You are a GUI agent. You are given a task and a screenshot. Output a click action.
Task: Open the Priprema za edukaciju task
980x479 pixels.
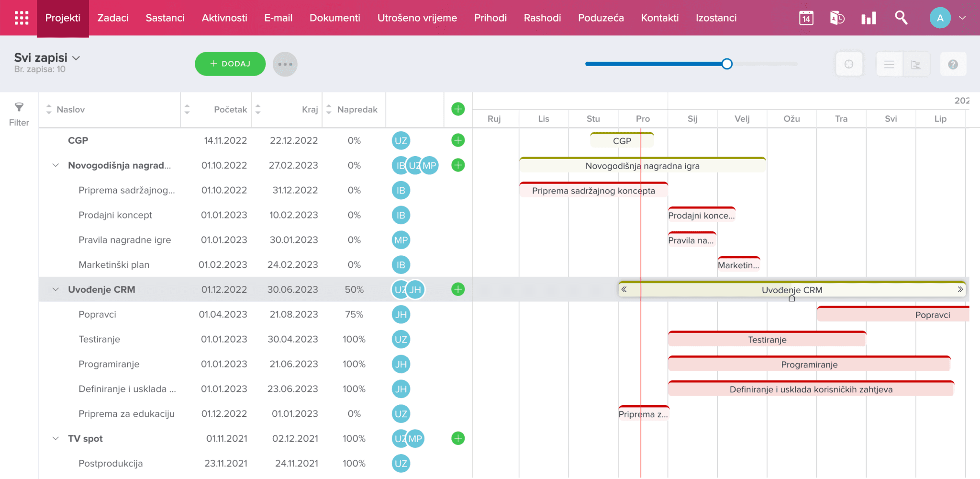pyautogui.click(x=126, y=414)
